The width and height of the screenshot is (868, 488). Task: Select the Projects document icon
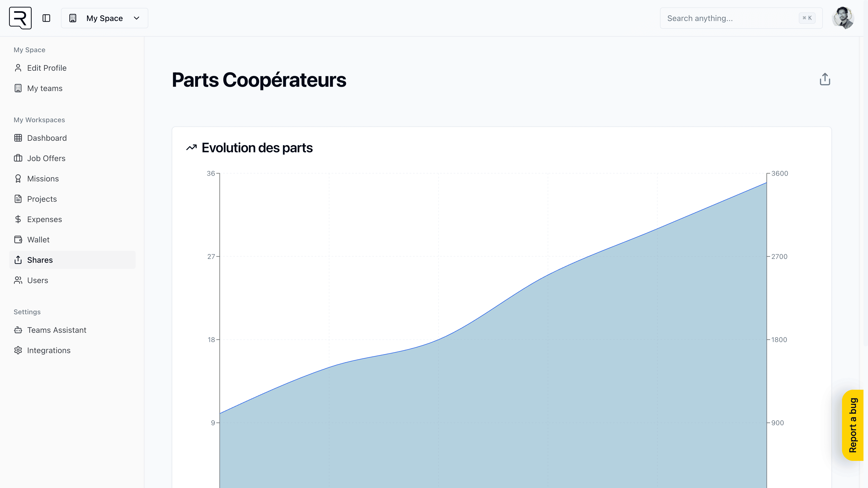18,199
